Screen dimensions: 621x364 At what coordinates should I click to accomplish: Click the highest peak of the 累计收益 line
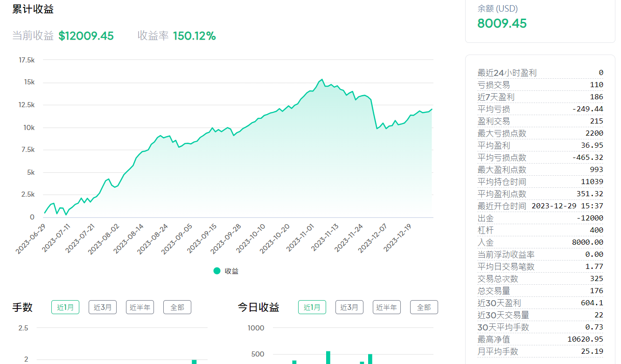322,80
